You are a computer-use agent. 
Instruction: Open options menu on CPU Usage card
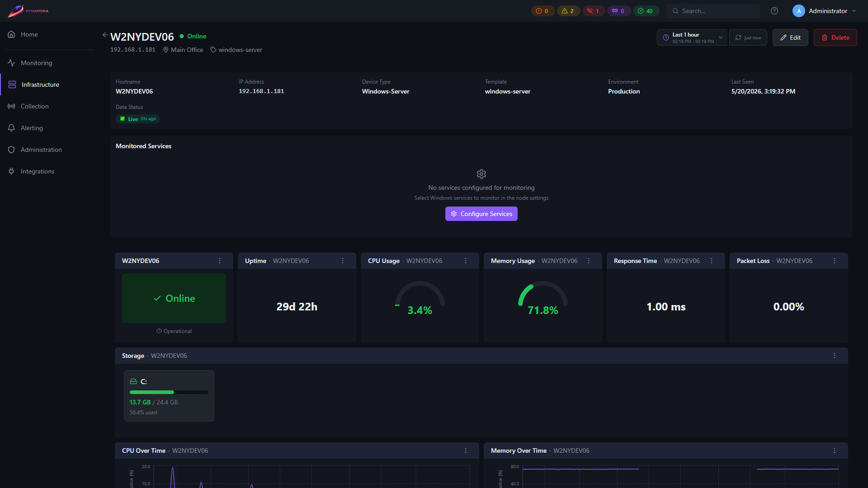pyautogui.click(x=466, y=261)
